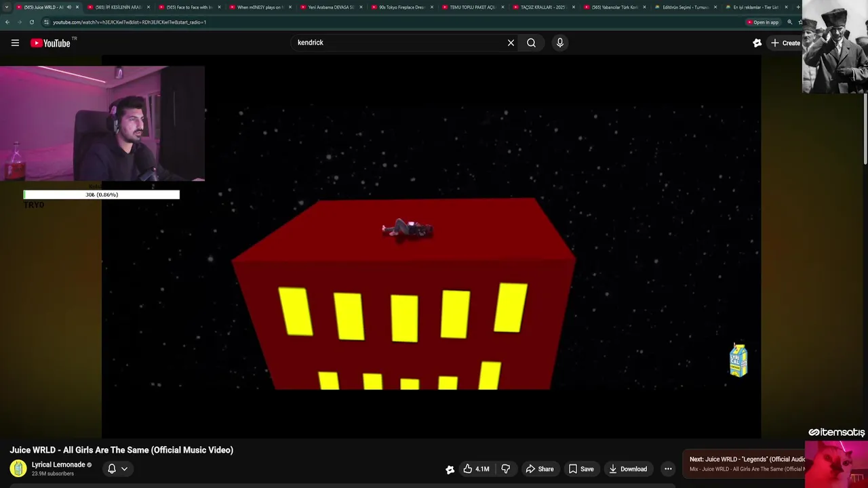The image size is (868, 488).
Task: Click the Lyrical Lemonade carton watermark in the video
Action: coord(738,360)
